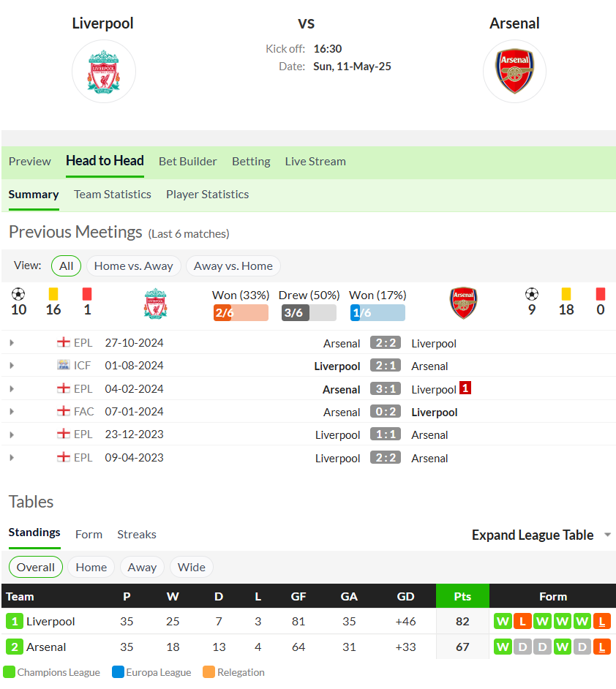616x689 pixels.
Task: Click the England flag on 27-10-2024 match
Action: point(64,342)
